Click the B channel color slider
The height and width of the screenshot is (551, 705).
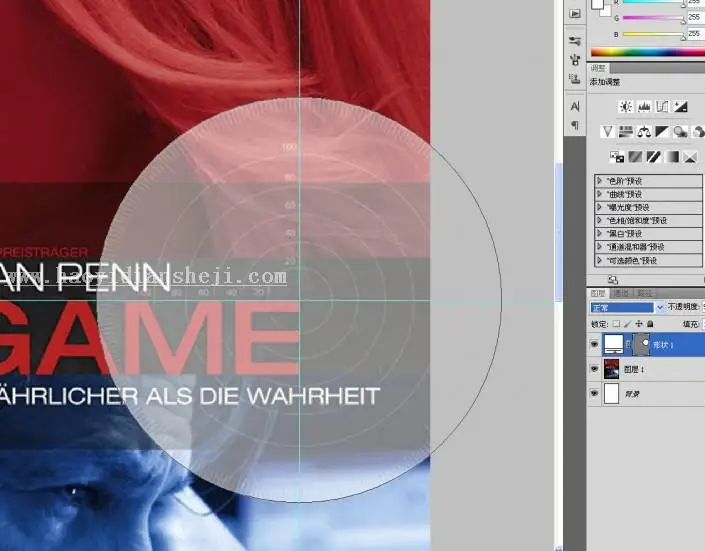tap(653, 34)
